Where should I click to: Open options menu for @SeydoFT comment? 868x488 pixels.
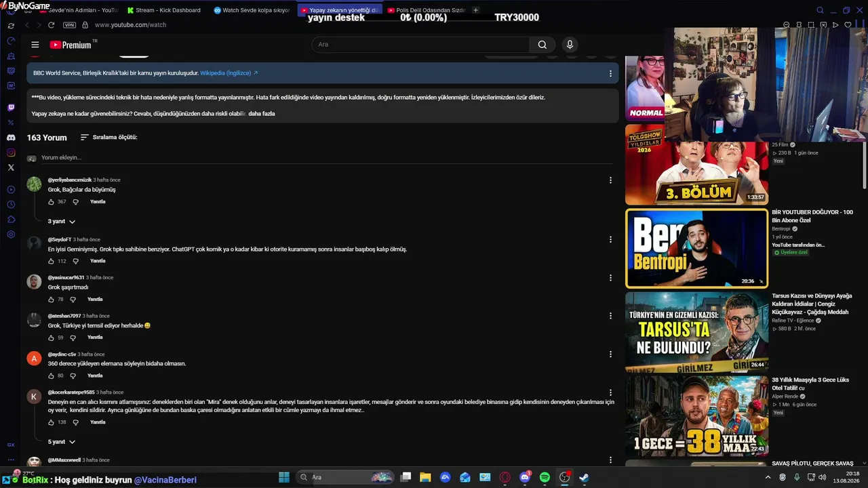click(x=610, y=239)
